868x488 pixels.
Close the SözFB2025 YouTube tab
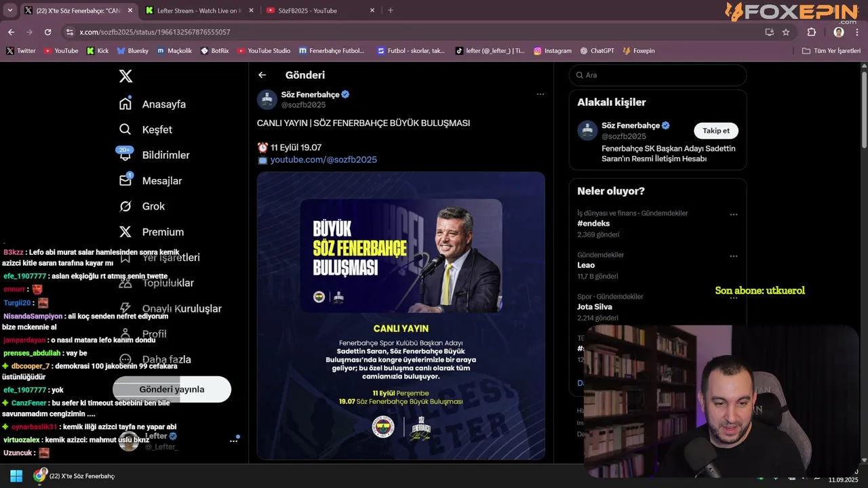pyautogui.click(x=372, y=11)
